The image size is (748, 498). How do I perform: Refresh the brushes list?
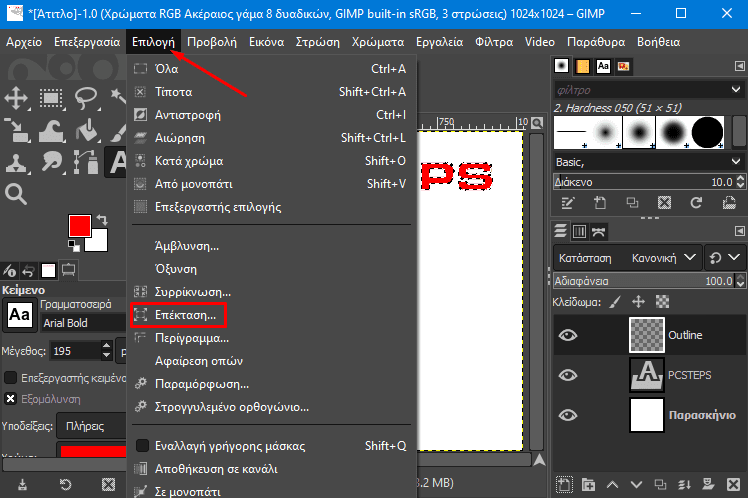(x=696, y=203)
